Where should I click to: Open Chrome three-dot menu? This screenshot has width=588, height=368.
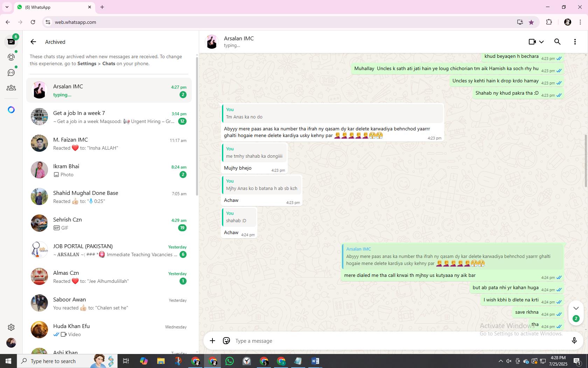[x=580, y=22]
